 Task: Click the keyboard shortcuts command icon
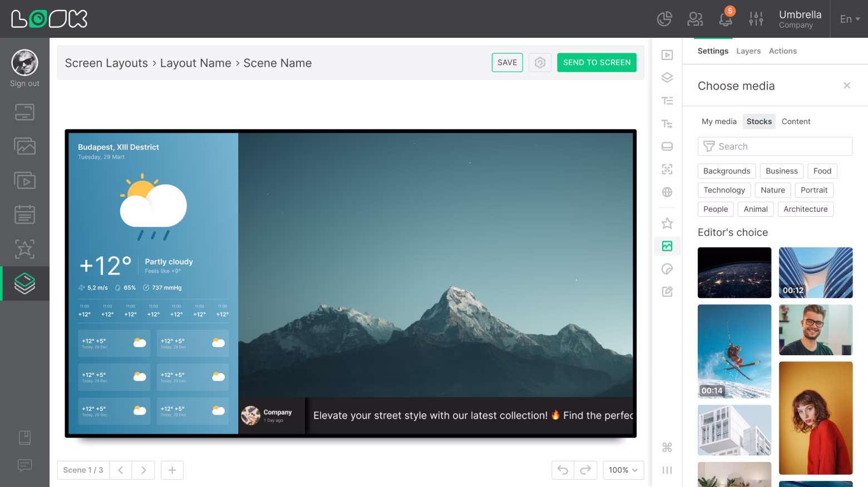click(667, 448)
